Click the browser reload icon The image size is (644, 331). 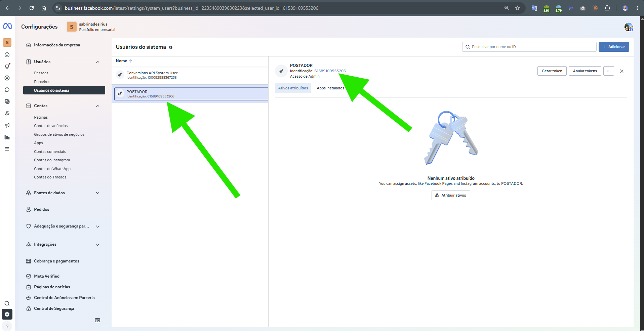[x=32, y=8]
